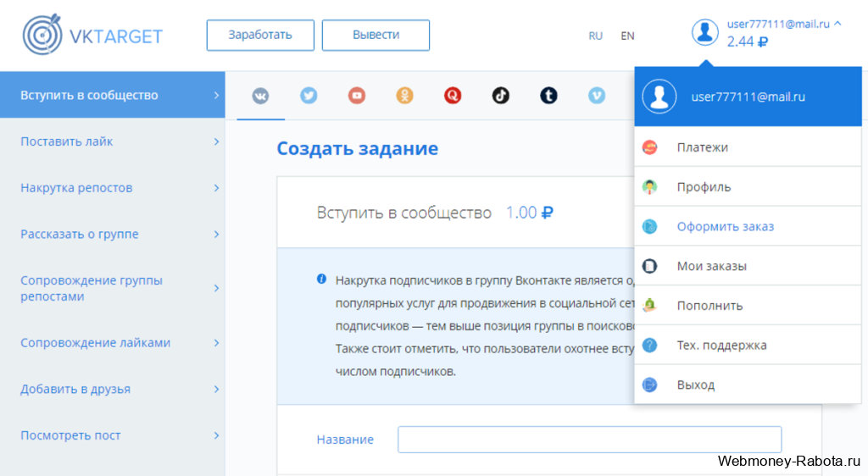Viewport: 868px width, 476px height.
Task: Switch to the TikTok network icon
Action: tap(501, 96)
